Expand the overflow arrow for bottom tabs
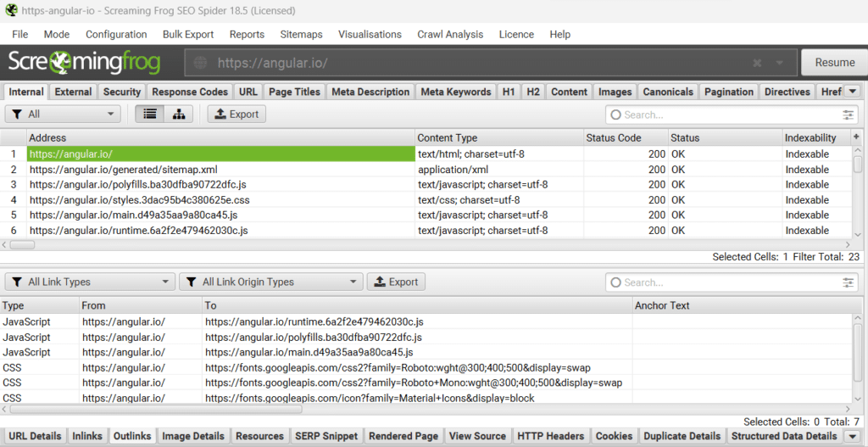Screen dimensions: 868x447 tap(853, 436)
